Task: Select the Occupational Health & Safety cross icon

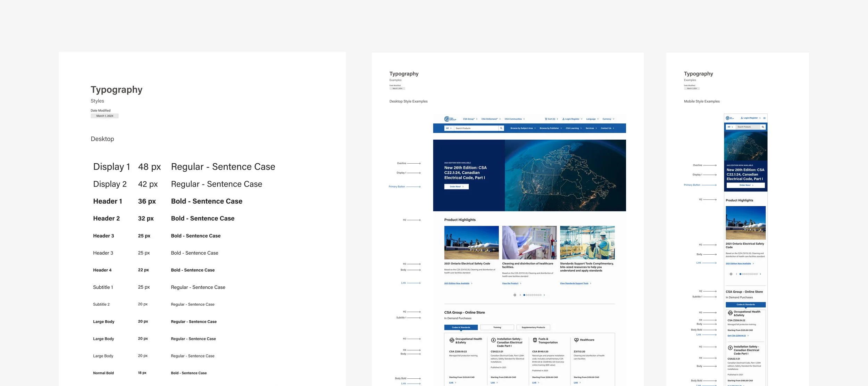Action: pos(451,340)
